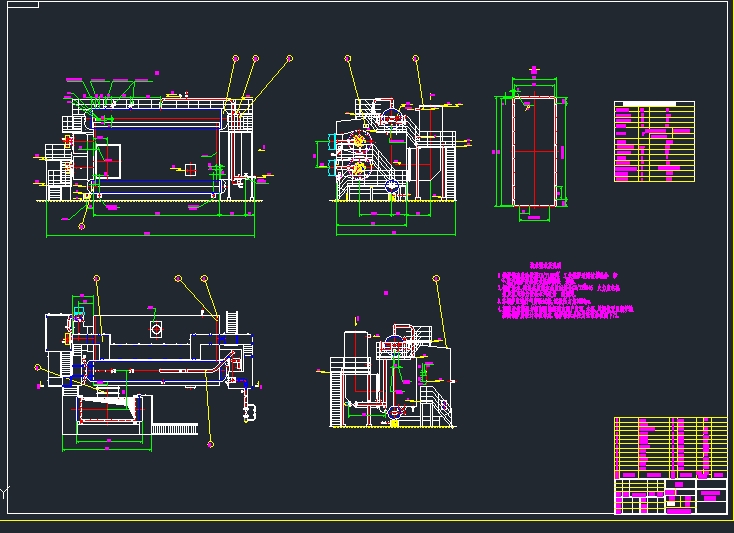Select the balloon above the bottom-right section view

click(436, 278)
